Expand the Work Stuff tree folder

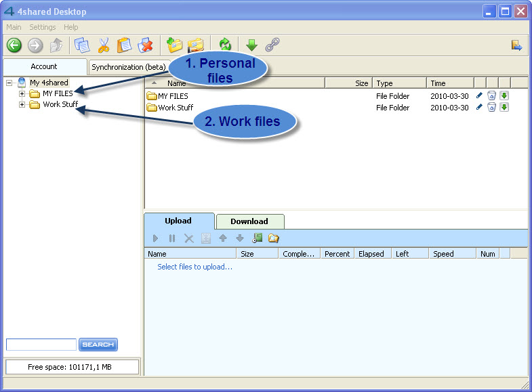pyautogui.click(x=22, y=105)
